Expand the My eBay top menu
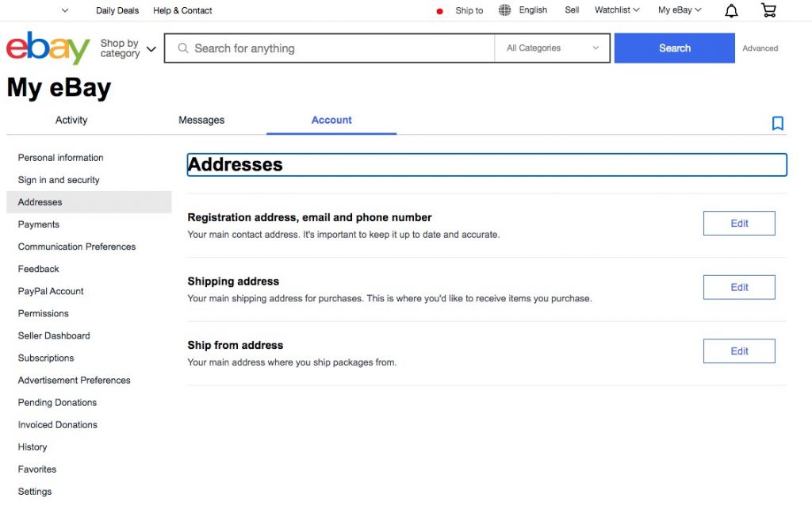 (x=680, y=10)
